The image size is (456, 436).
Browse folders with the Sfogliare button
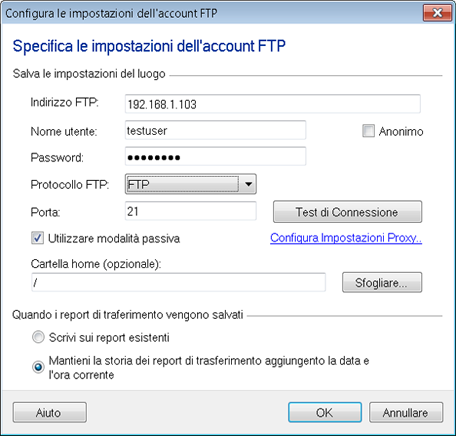tap(382, 283)
